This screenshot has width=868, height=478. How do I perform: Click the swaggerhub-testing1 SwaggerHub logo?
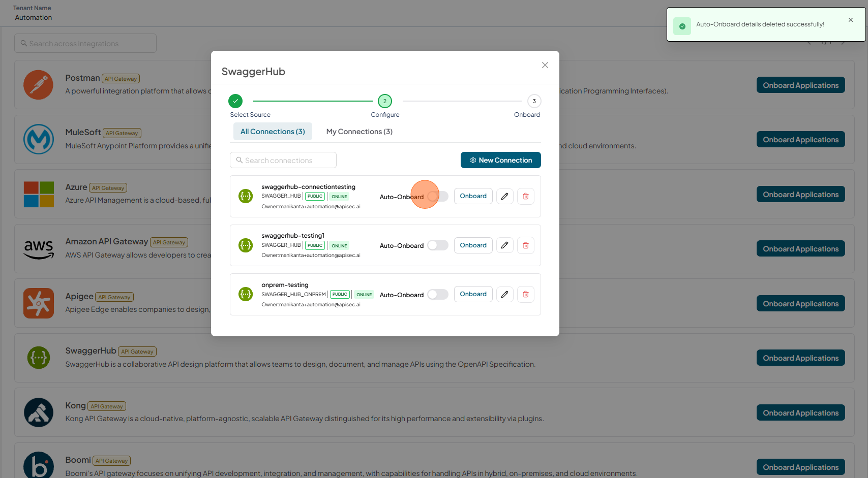point(246,245)
